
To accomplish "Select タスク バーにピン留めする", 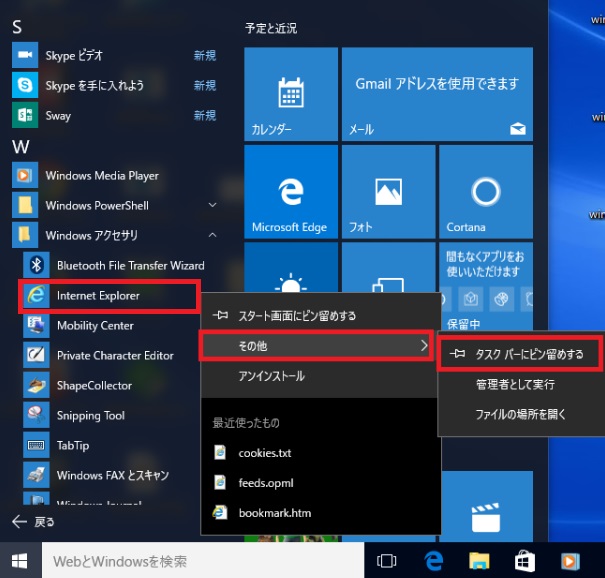I will (520, 353).
